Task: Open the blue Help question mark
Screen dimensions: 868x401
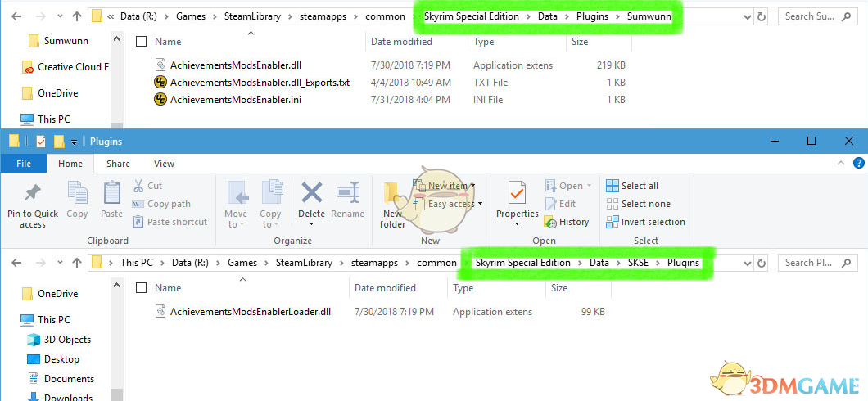Action: click(859, 163)
